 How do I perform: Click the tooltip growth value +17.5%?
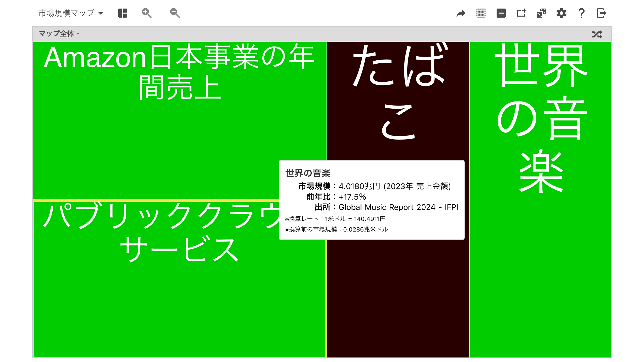click(x=352, y=197)
